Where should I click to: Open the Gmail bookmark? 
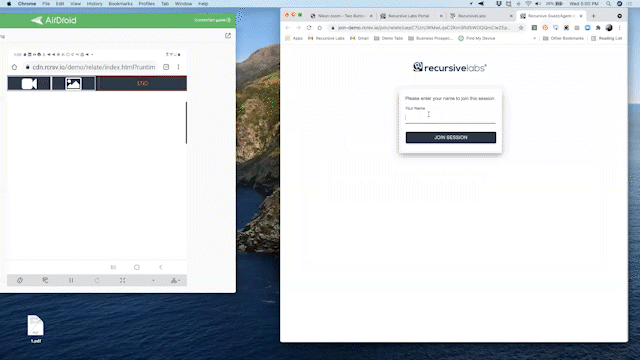click(x=359, y=38)
